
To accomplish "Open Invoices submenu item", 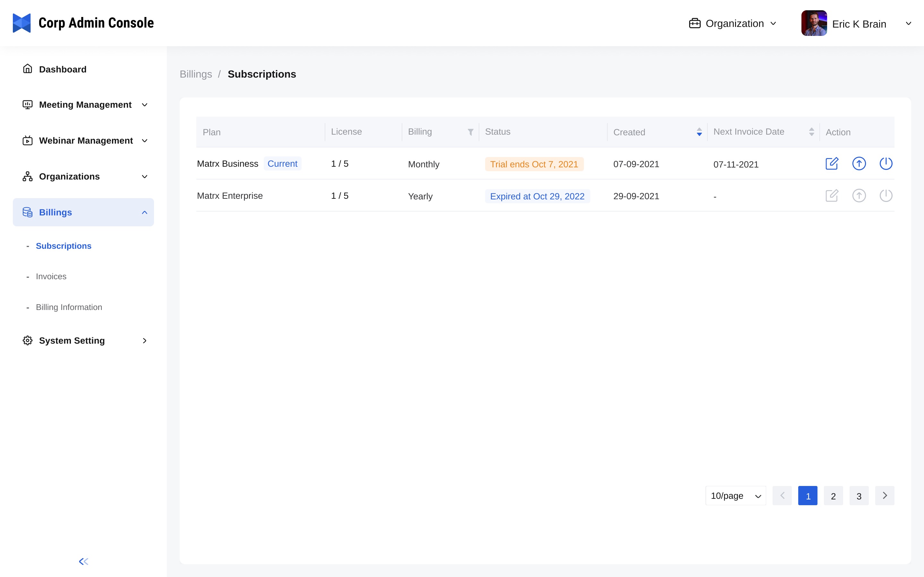I will tap(51, 276).
